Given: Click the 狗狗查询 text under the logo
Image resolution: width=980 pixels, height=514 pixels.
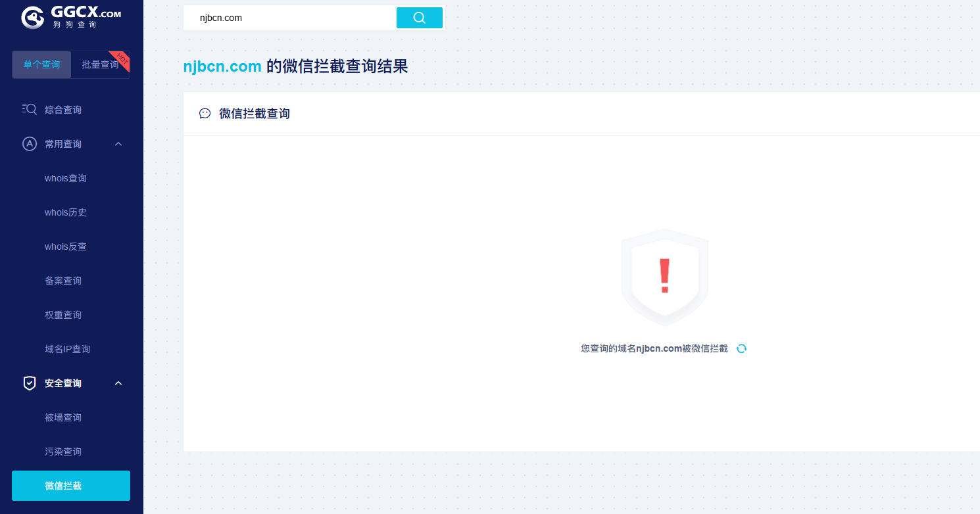Looking at the screenshot, I should point(74,24).
